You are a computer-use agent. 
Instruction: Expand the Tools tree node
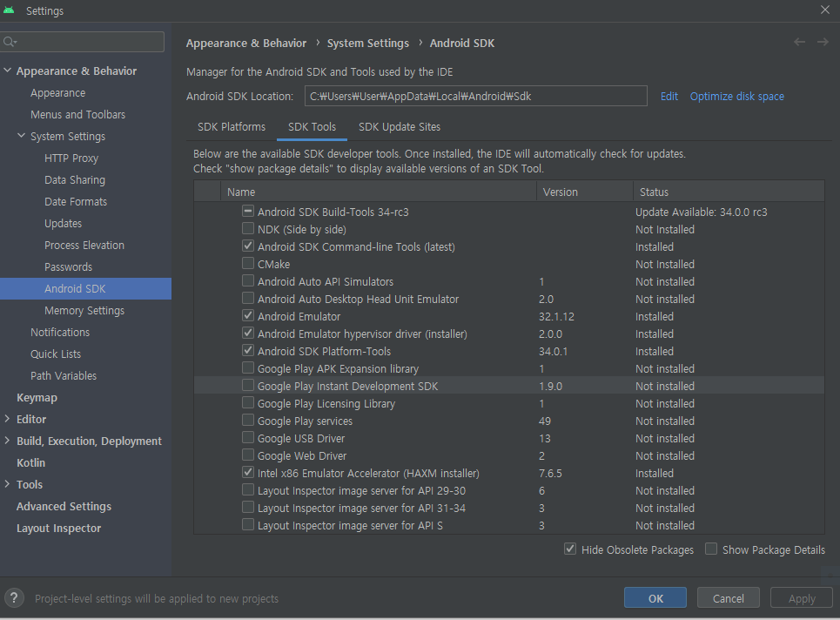coord(8,484)
